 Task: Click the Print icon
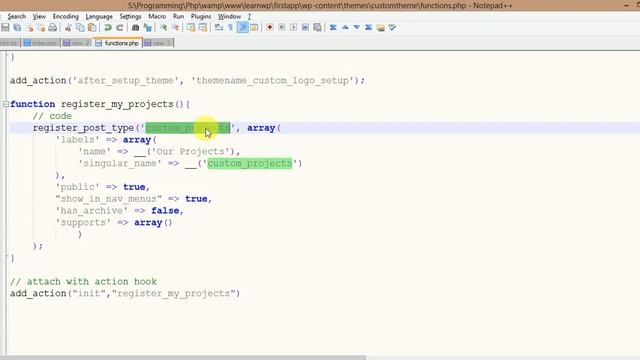pyautogui.click(x=53, y=27)
